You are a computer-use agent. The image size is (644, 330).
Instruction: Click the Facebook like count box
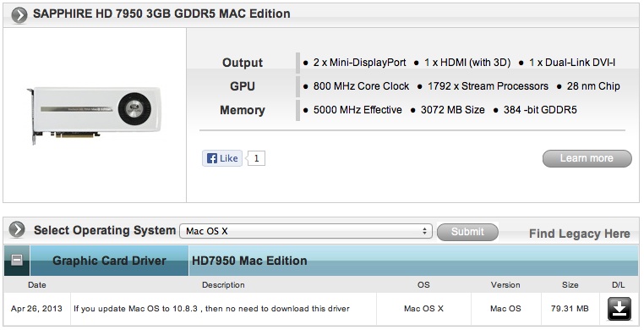pos(257,158)
